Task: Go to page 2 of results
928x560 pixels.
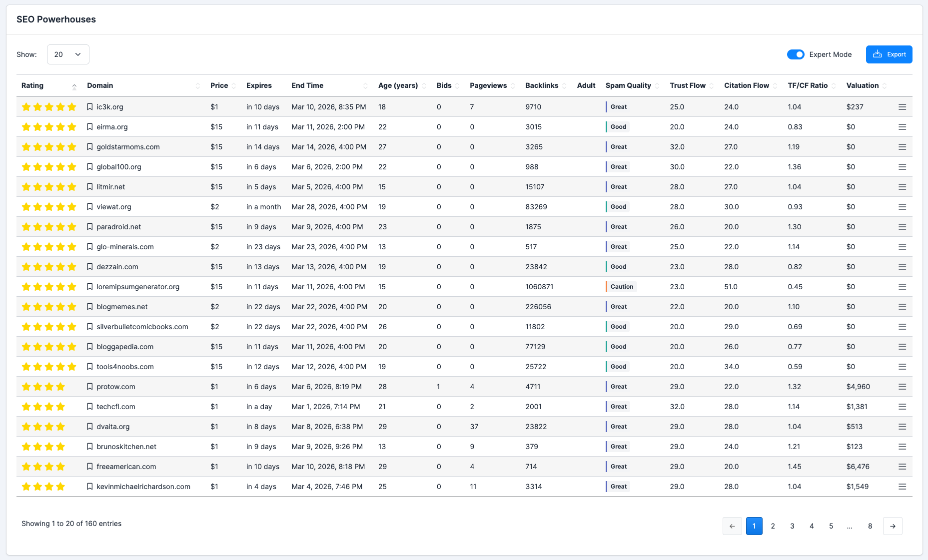Action: coord(773,526)
